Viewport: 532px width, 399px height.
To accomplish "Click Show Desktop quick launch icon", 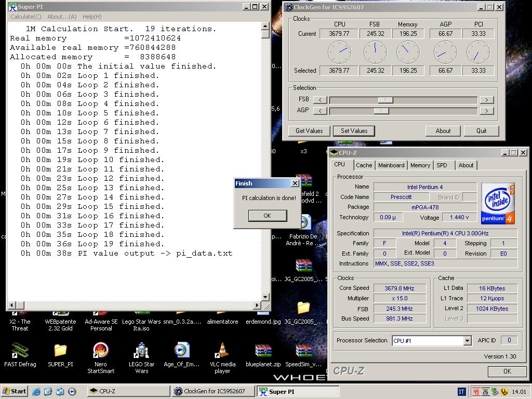I will (48, 392).
